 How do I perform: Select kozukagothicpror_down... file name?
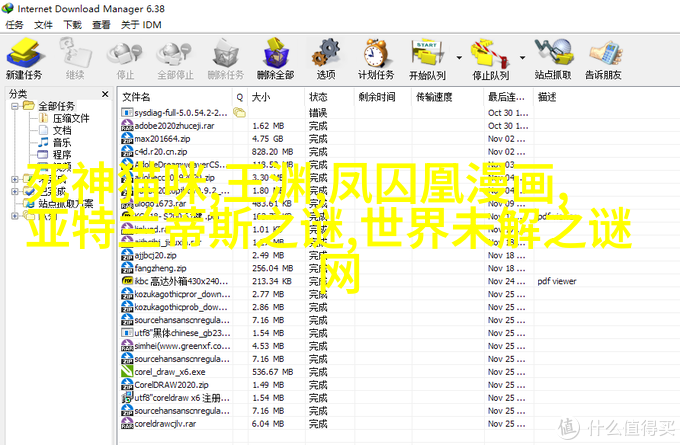182,294
